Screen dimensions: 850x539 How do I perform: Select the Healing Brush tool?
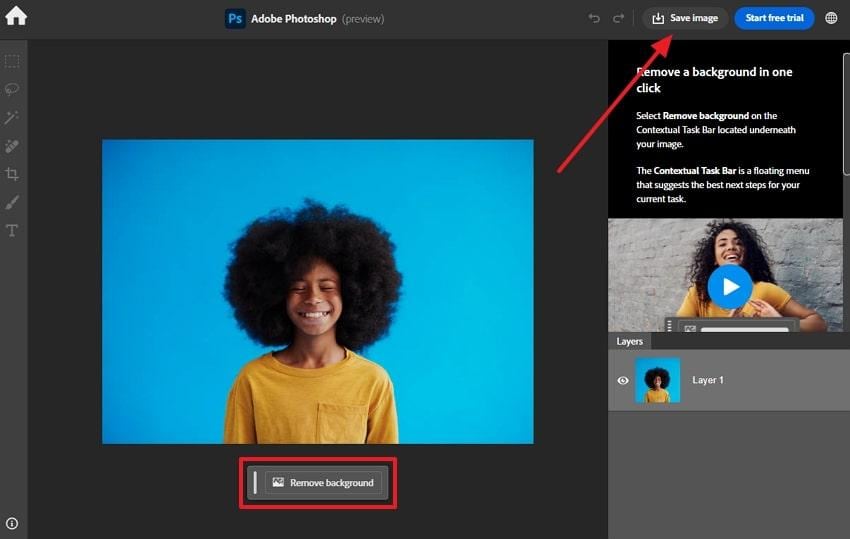click(12, 145)
